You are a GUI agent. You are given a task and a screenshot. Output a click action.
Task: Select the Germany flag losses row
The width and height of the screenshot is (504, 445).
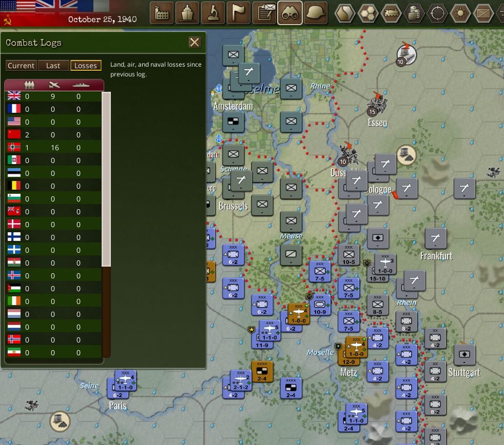point(53,148)
